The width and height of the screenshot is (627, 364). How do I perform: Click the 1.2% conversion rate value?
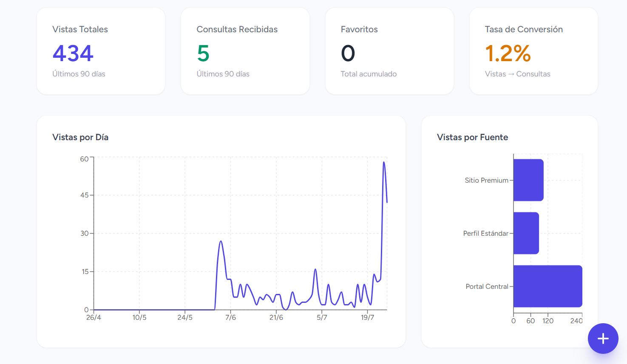[508, 54]
